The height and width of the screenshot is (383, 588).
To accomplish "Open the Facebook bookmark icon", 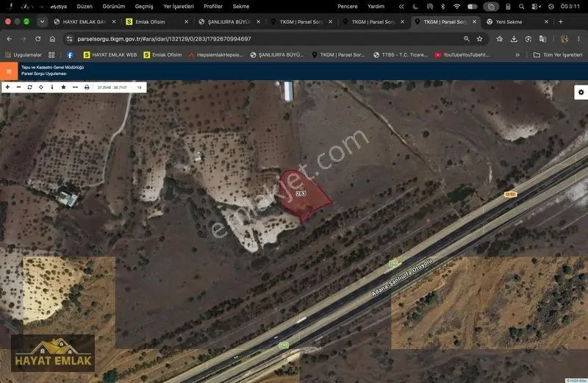I will 70,55.
